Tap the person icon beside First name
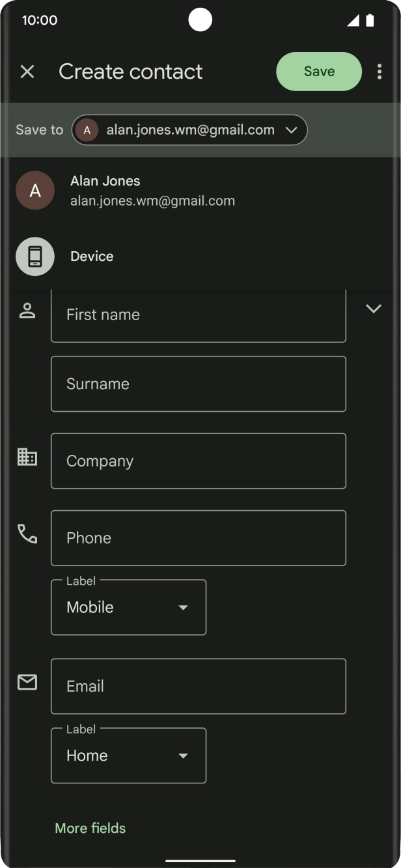401x868 pixels. point(27,311)
